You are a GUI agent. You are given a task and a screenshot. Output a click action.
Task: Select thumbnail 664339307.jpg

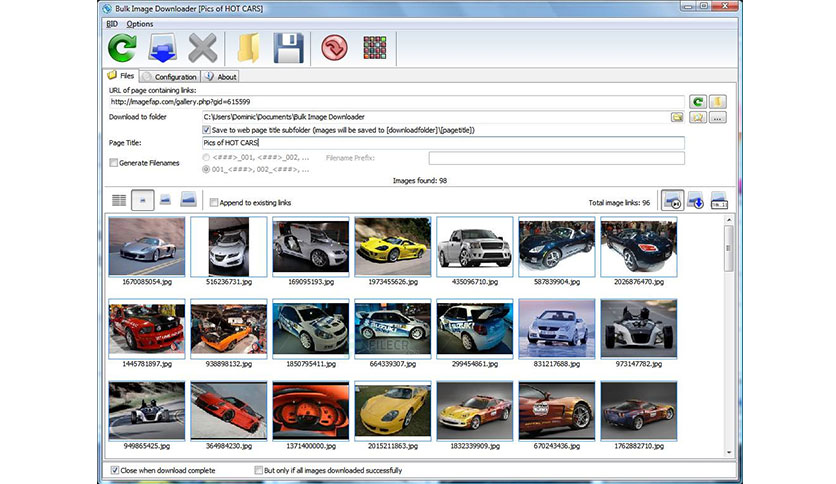pyautogui.click(x=393, y=328)
